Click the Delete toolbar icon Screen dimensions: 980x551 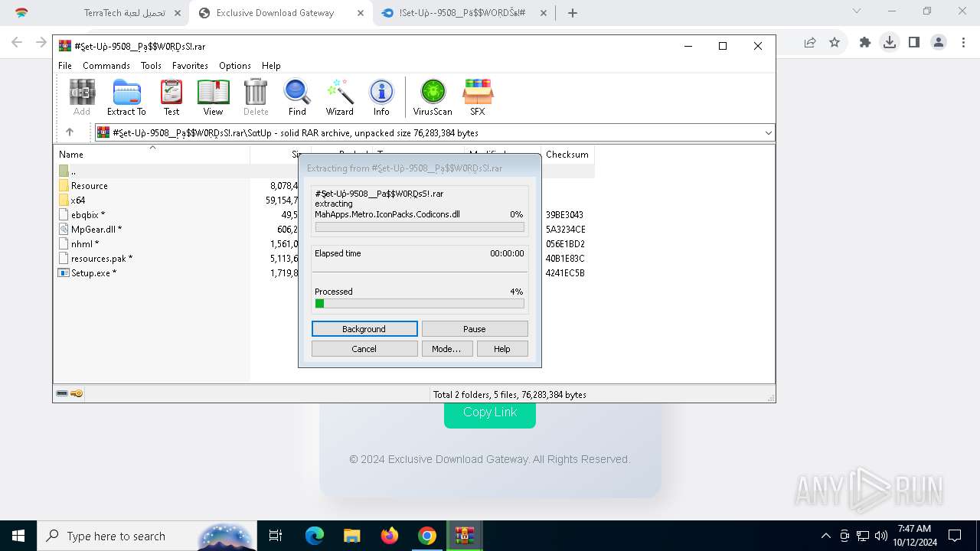[x=256, y=97]
